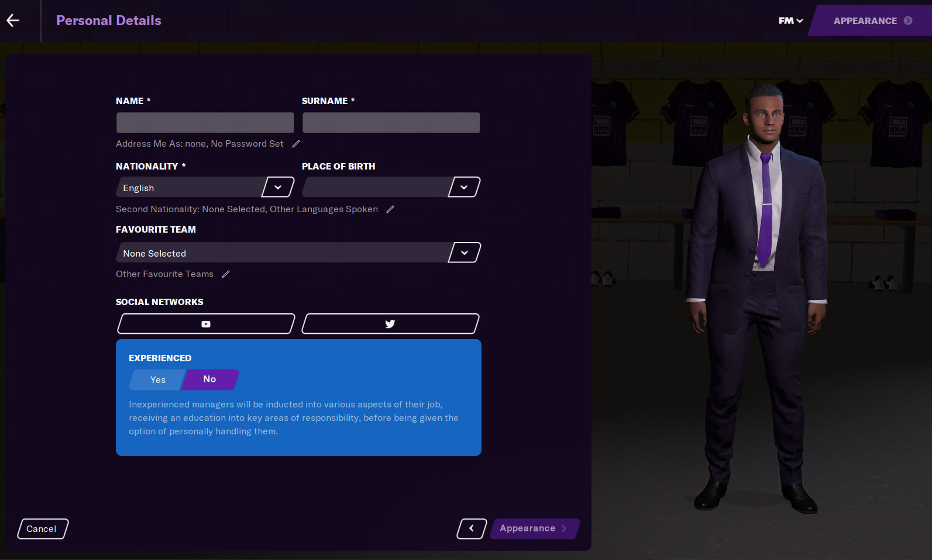Click pencil icon beside Second Nationality
Image resolution: width=932 pixels, height=560 pixels.
[x=390, y=209]
